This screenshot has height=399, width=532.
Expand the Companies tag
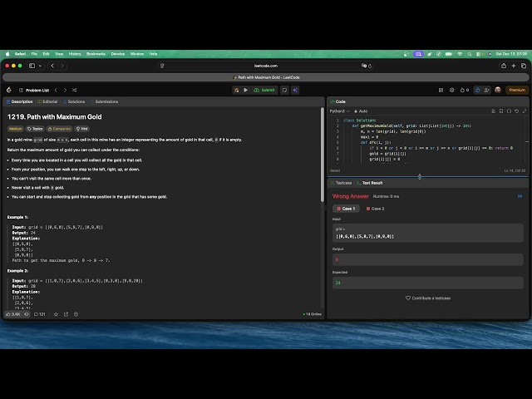click(x=60, y=129)
